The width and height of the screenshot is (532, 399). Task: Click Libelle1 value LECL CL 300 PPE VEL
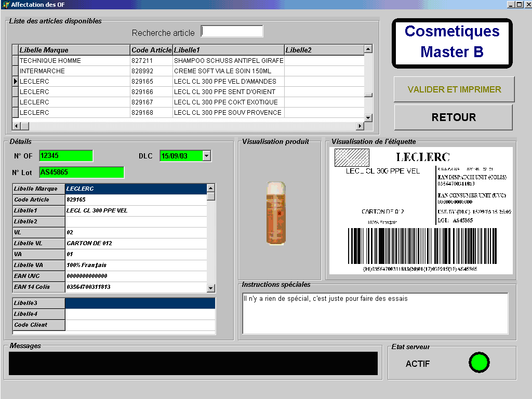click(136, 211)
